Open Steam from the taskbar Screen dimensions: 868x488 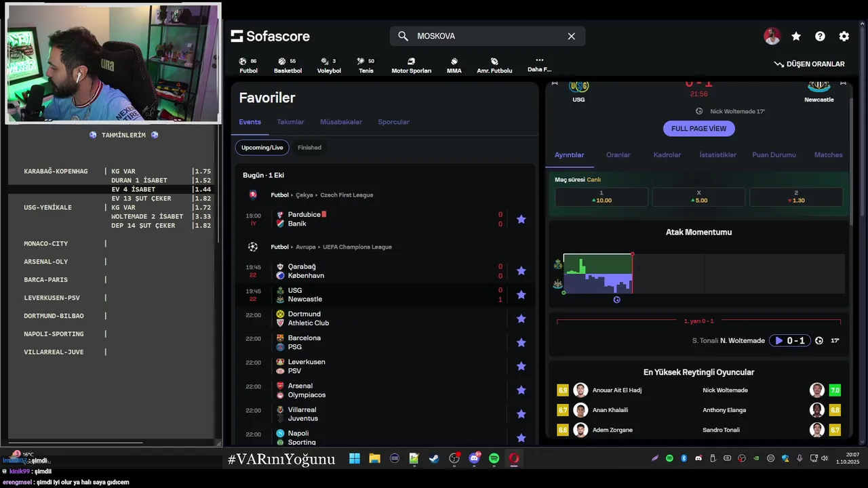(x=434, y=459)
